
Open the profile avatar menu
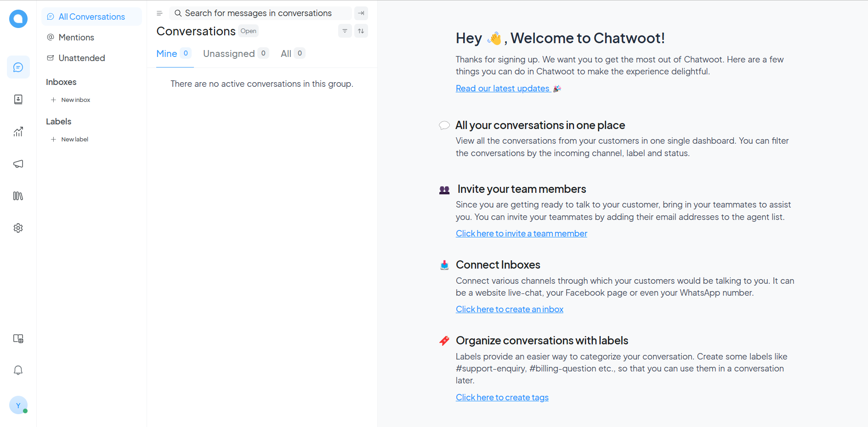(x=18, y=405)
